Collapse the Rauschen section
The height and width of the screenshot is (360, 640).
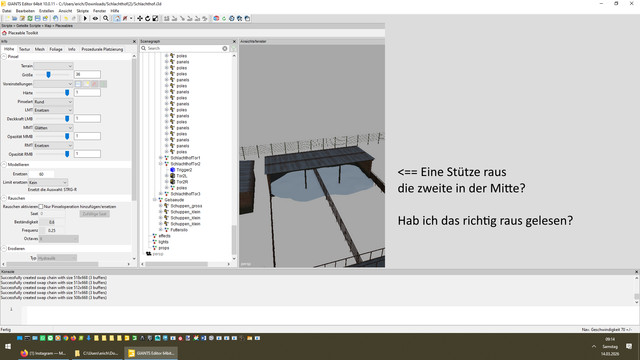coord(4,198)
